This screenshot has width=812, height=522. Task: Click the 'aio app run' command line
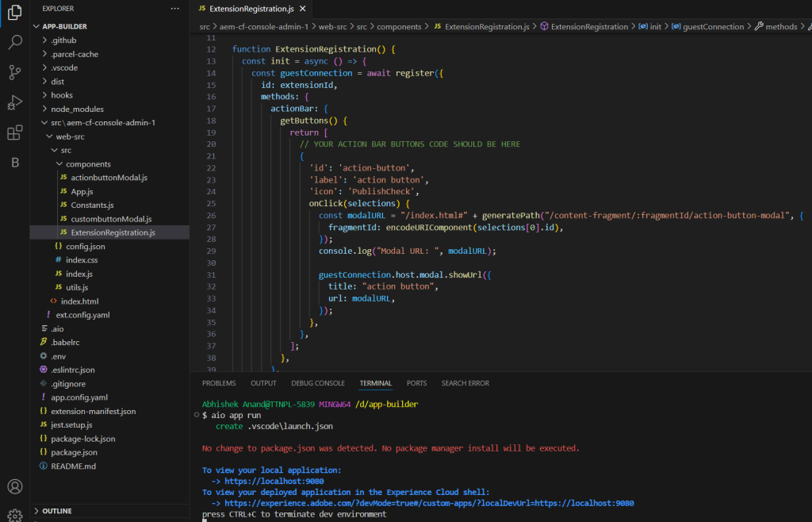tap(236, 416)
